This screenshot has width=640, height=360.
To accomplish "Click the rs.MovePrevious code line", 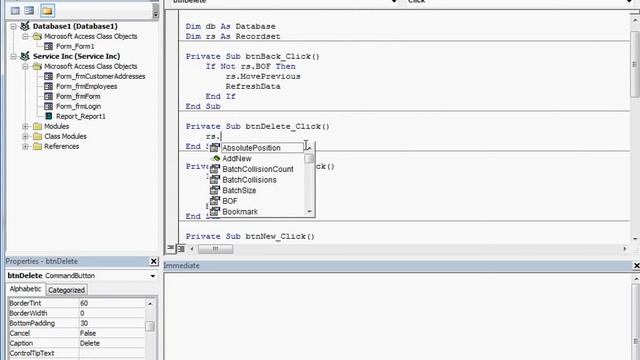I will tap(263, 76).
